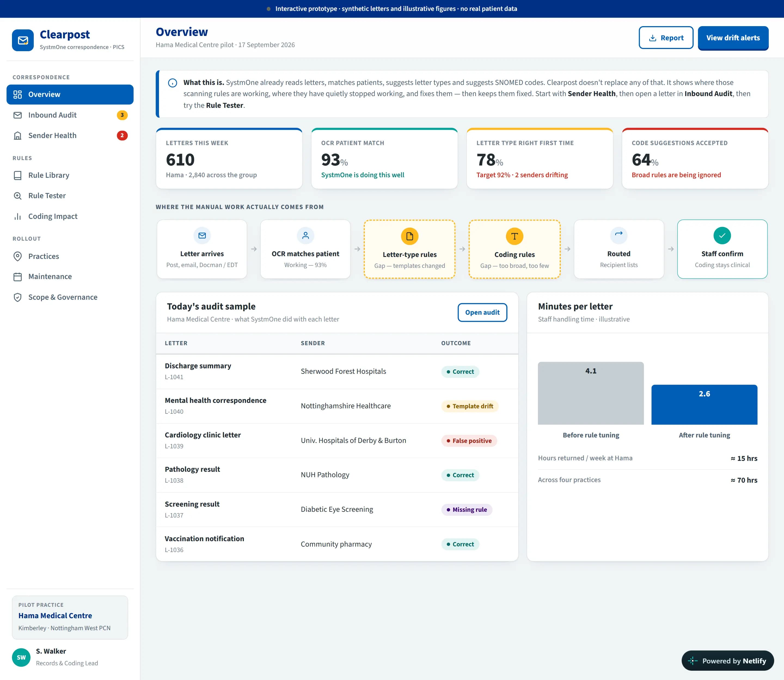
Task: Click the Template drift outcome pill
Action: point(470,406)
